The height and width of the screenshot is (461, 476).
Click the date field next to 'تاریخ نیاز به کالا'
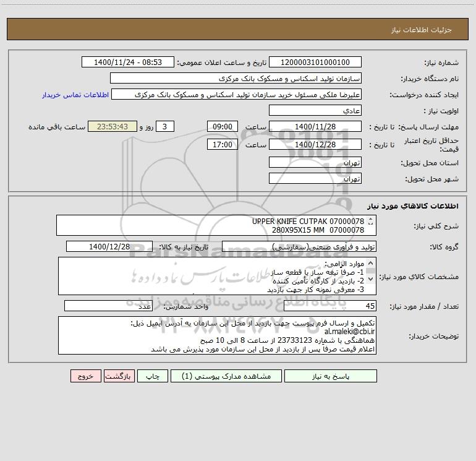point(109,246)
